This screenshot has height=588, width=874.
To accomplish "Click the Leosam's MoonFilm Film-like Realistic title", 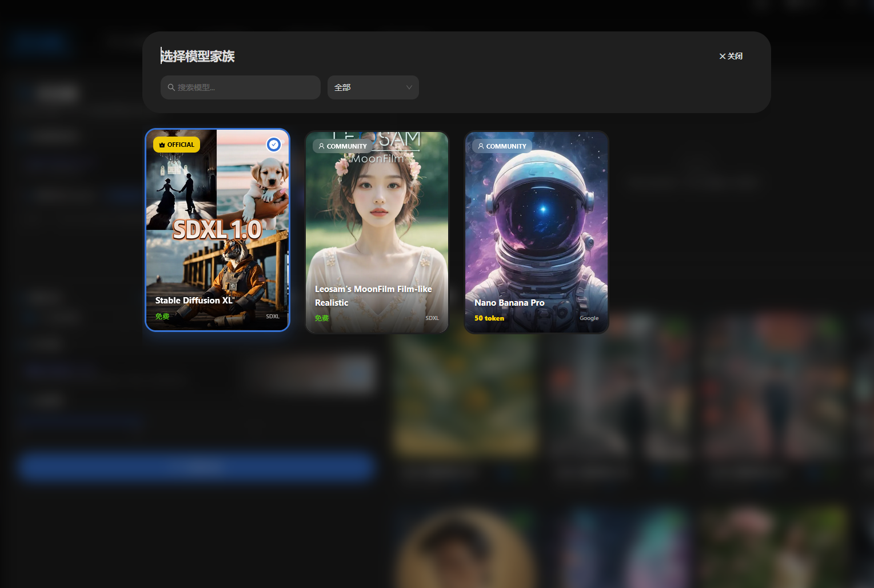I will pyautogui.click(x=373, y=295).
